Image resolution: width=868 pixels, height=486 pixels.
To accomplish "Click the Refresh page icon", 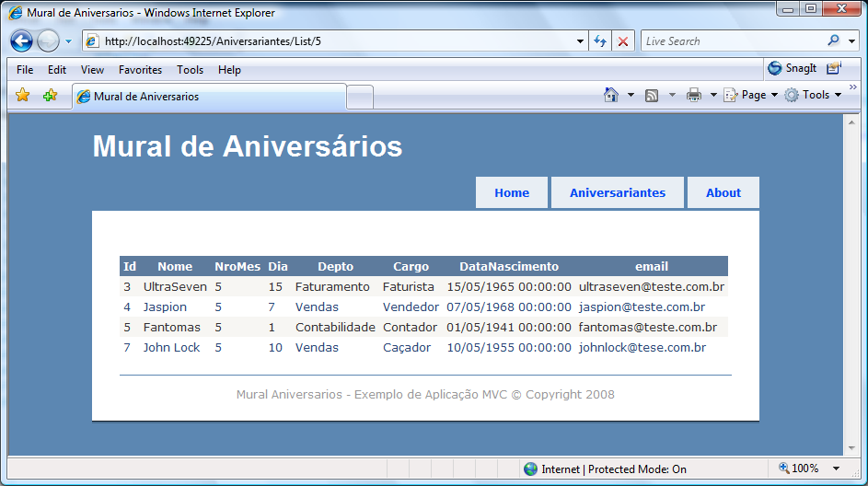I will [600, 41].
